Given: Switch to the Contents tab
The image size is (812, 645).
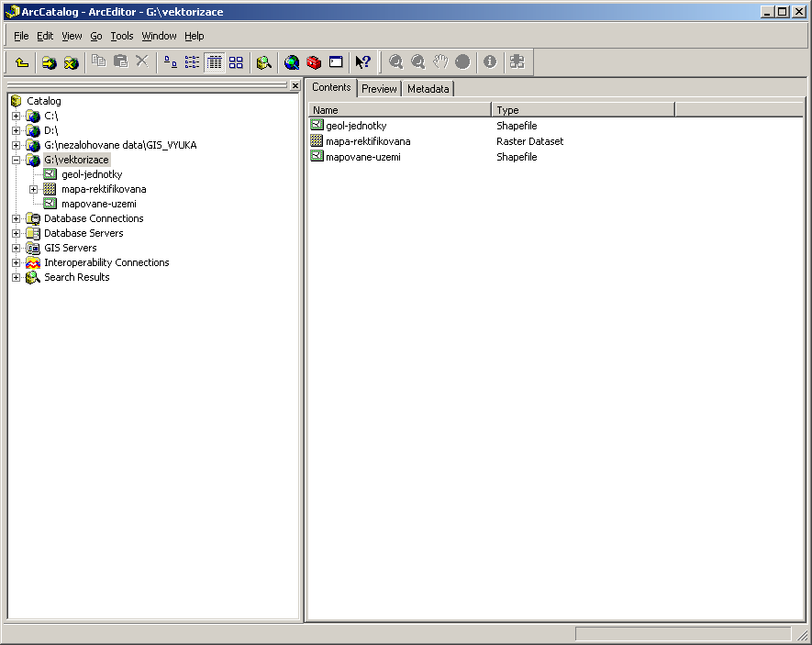Looking at the screenshot, I should (331, 87).
